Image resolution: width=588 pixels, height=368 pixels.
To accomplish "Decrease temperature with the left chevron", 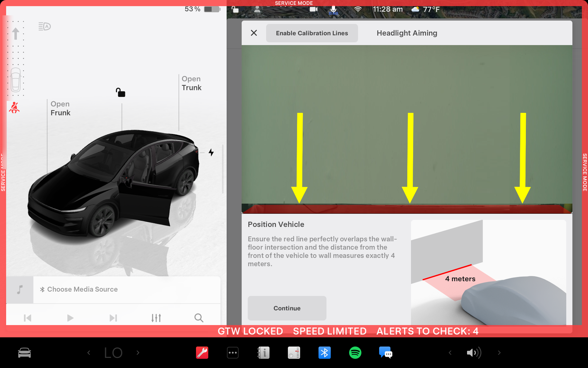I will click(x=89, y=353).
